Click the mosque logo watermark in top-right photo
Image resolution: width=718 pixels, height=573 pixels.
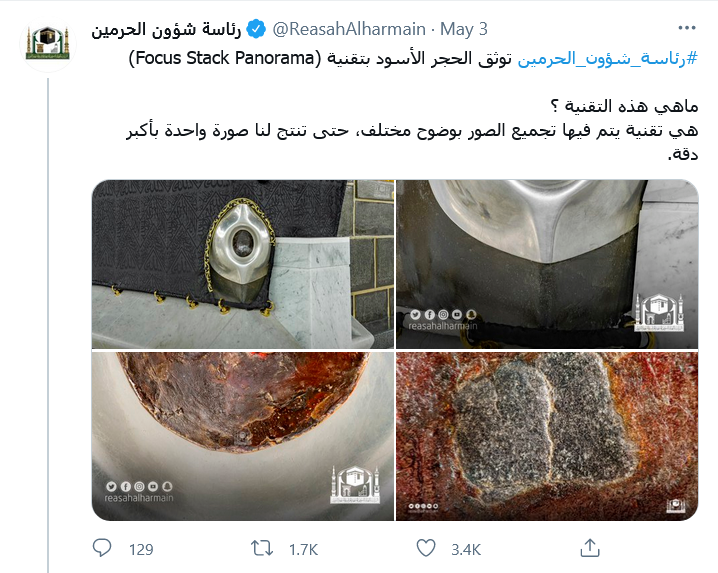pos(658,312)
